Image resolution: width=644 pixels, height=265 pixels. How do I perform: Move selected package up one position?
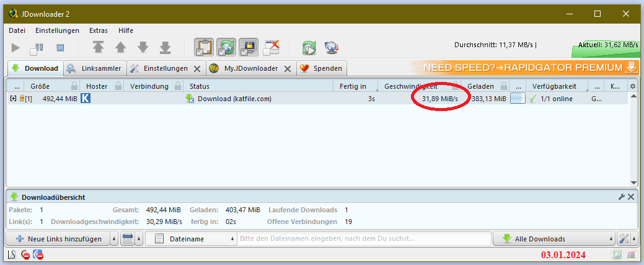pyautogui.click(x=120, y=48)
